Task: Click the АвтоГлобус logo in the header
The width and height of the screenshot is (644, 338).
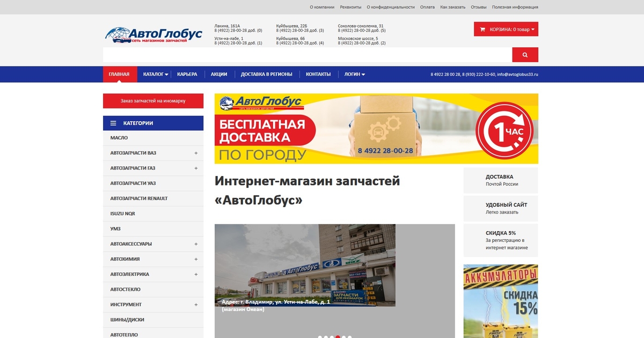Action: (153, 35)
